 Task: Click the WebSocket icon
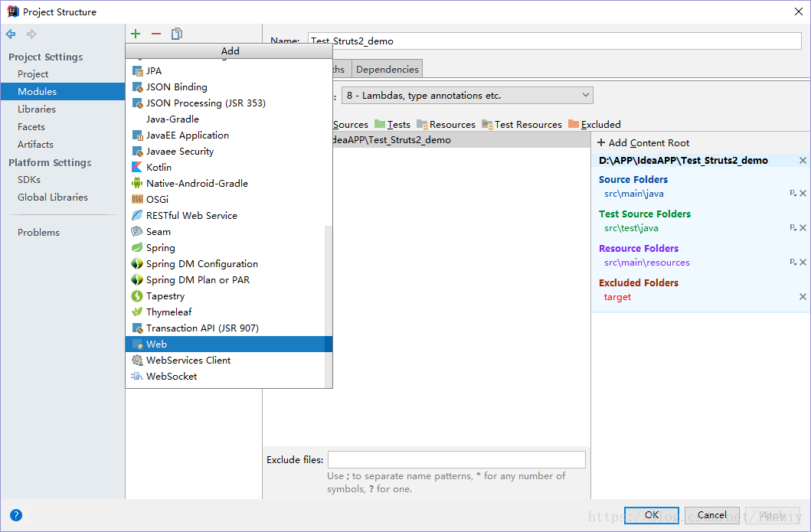[x=137, y=376]
